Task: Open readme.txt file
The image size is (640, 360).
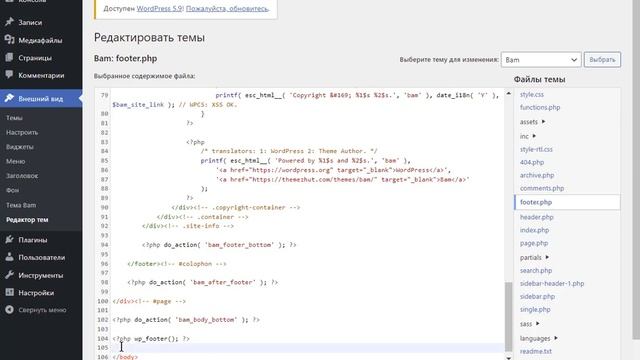Action: [536, 351]
